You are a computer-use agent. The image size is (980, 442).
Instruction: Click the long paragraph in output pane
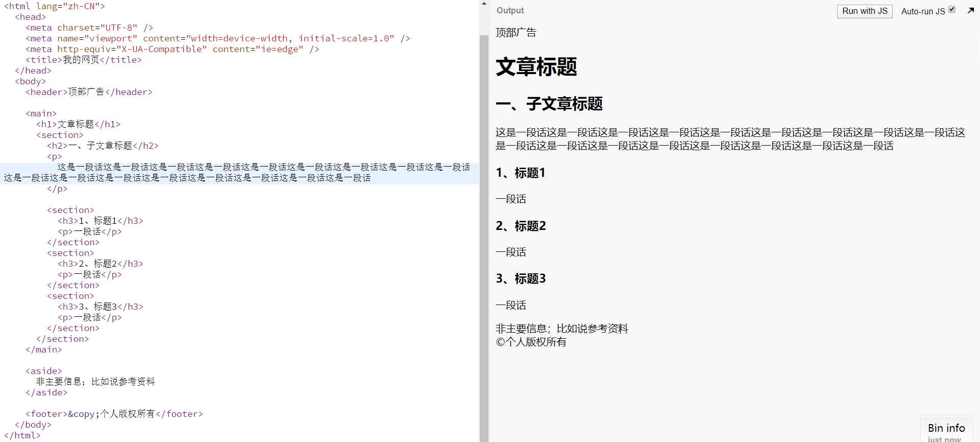pos(730,139)
